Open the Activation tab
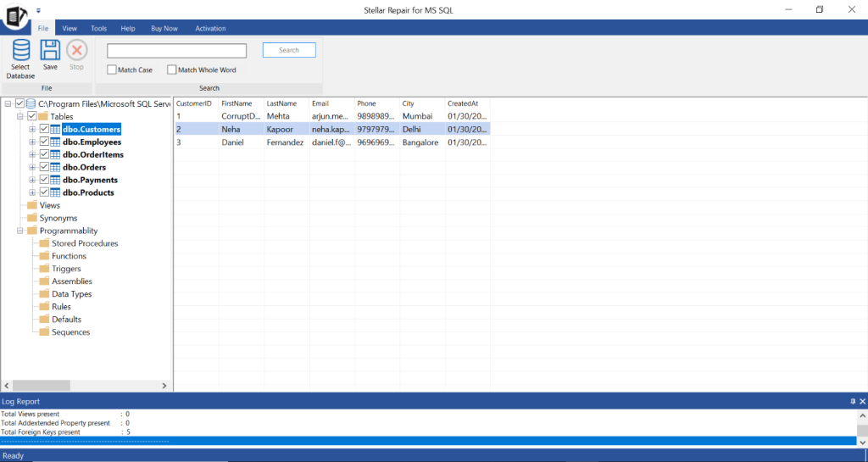The width and height of the screenshot is (868, 462). [x=210, y=28]
